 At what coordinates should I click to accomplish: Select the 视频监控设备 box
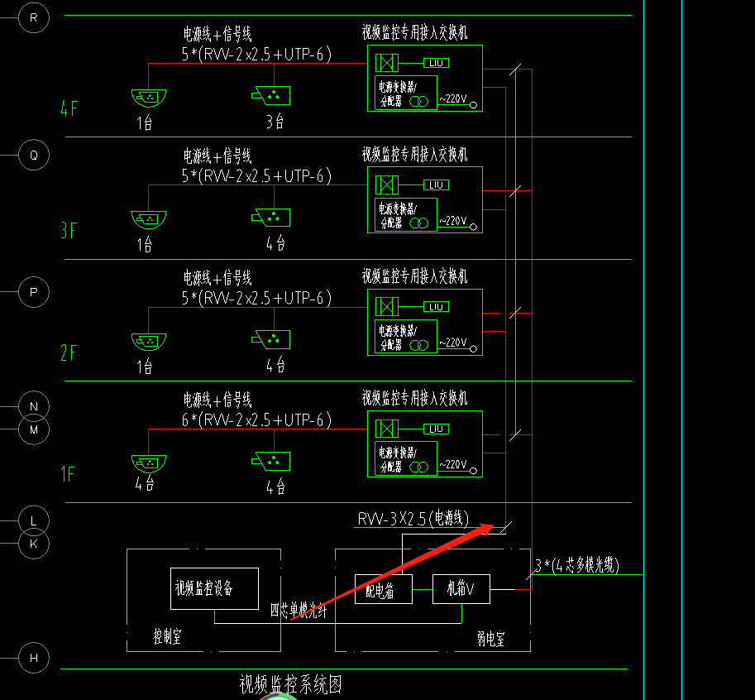[x=214, y=589]
